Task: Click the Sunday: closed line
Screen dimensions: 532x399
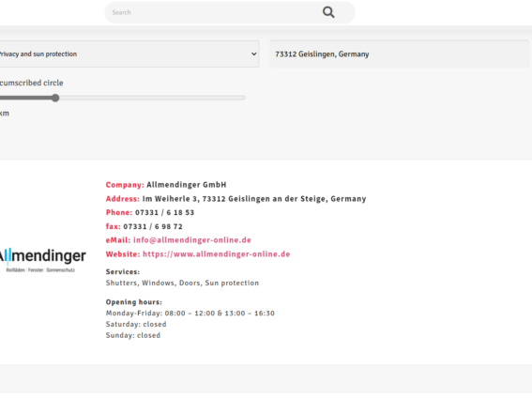Action: pos(133,335)
